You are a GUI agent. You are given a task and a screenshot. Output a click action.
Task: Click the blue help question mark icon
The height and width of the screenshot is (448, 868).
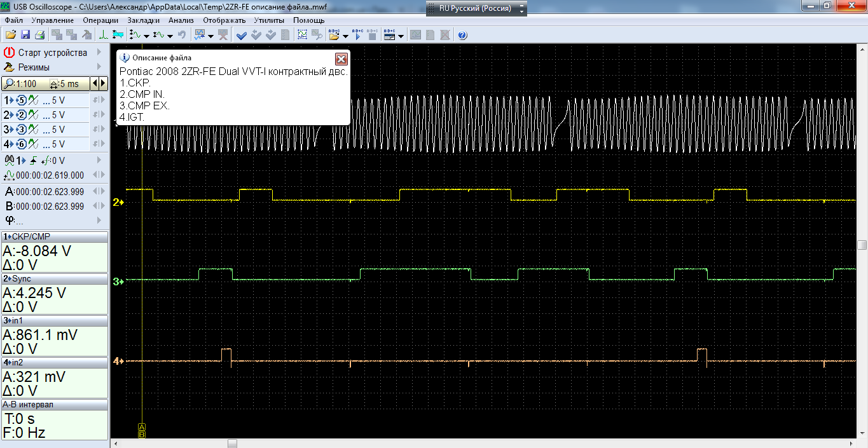(462, 35)
